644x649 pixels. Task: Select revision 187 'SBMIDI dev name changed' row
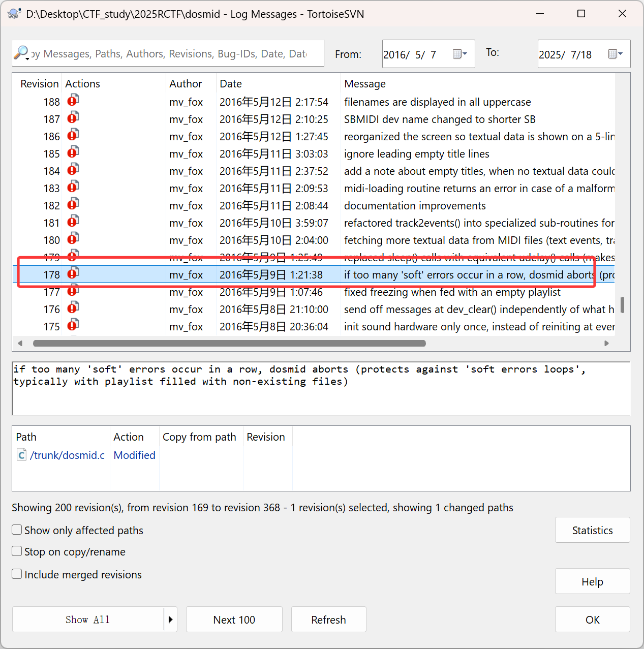pyautogui.click(x=314, y=119)
